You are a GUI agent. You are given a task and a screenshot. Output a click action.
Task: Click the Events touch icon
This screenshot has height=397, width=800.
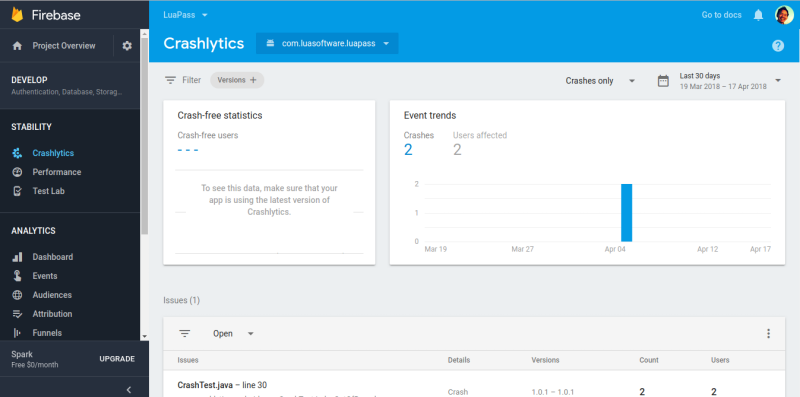(17, 276)
